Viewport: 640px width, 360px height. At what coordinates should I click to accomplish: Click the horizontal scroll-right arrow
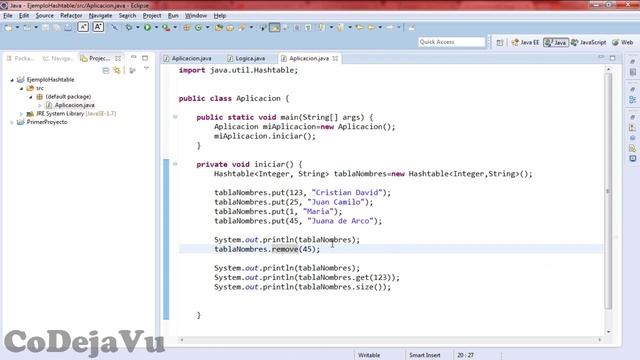[600, 340]
